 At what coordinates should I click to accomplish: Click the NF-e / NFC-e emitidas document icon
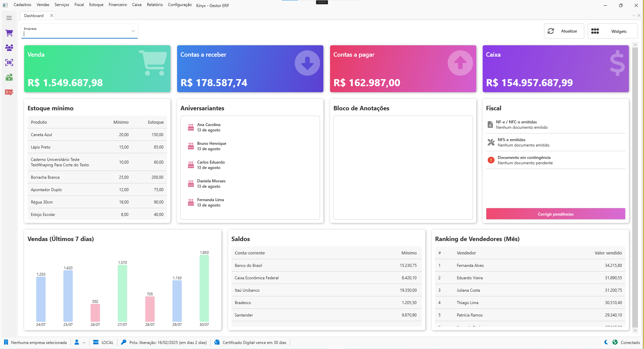click(x=490, y=124)
